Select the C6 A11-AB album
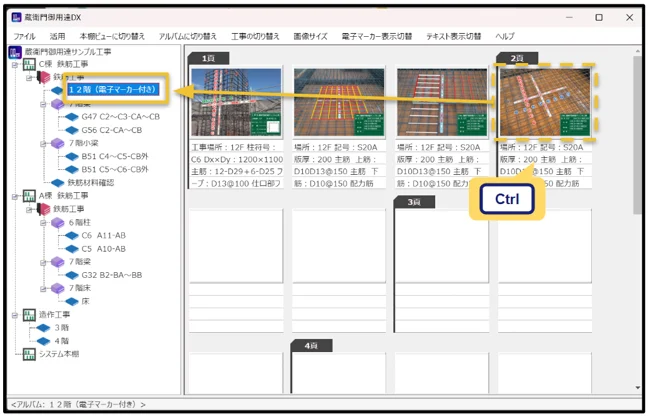The image size is (650, 417). (103, 235)
